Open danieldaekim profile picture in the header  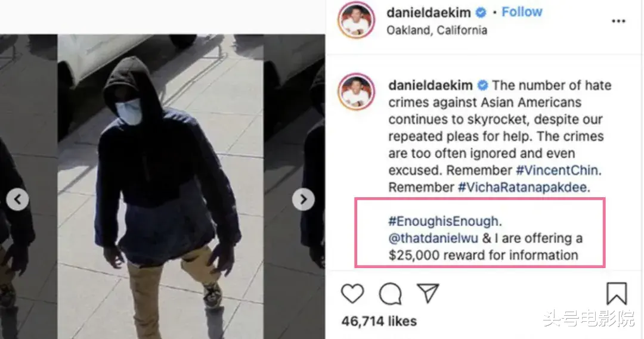pyautogui.click(x=356, y=20)
